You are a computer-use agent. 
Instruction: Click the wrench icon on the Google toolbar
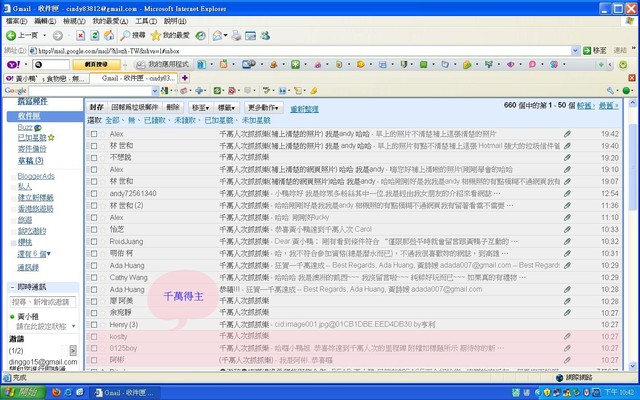pyautogui.click(x=610, y=91)
